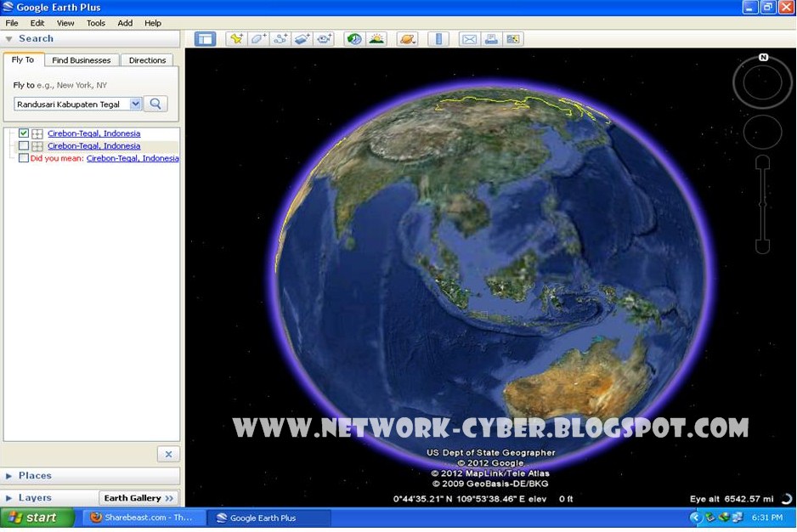Viewport: 797px width, 532px height.
Task: Switch to the Find Businesses tab
Action: point(81,59)
